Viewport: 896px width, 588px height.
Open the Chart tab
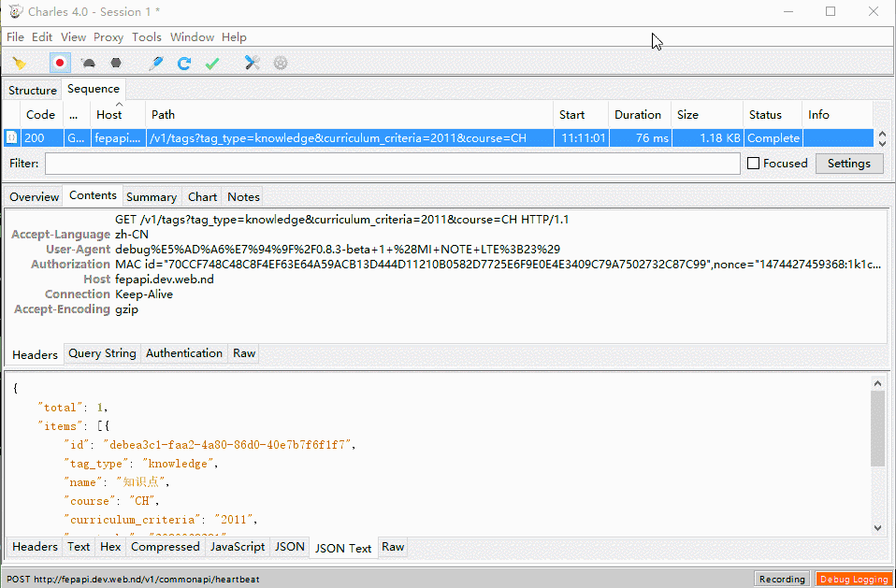point(202,197)
